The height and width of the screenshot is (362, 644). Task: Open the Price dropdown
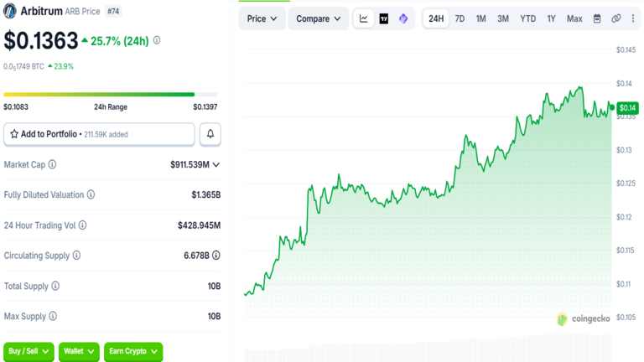pyautogui.click(x=262, y=18)
